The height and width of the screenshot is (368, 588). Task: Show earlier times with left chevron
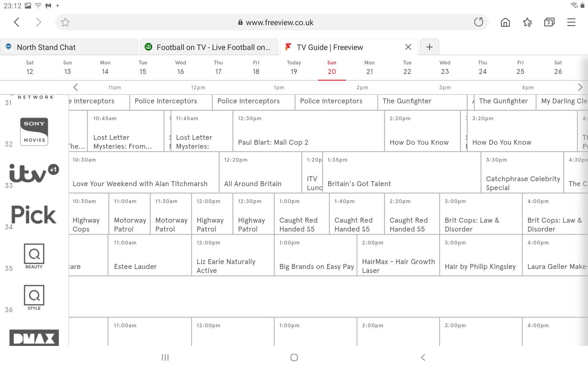(x=76, y=87)
